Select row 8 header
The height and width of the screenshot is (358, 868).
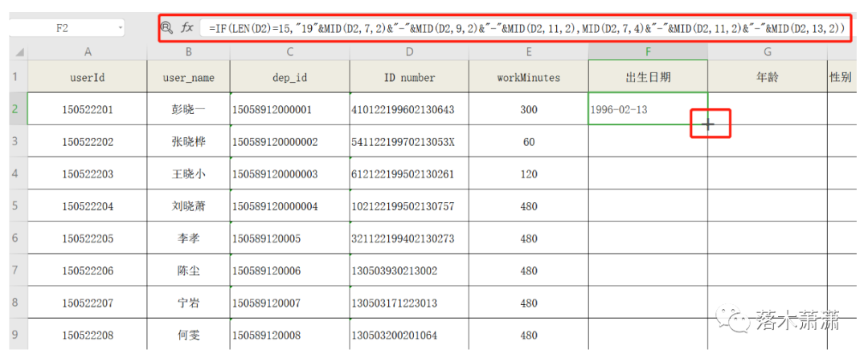tap(18, 303)
